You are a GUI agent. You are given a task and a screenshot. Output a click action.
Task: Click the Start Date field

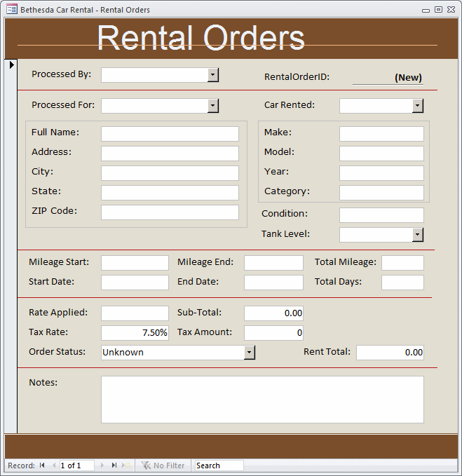pos(135,283)
